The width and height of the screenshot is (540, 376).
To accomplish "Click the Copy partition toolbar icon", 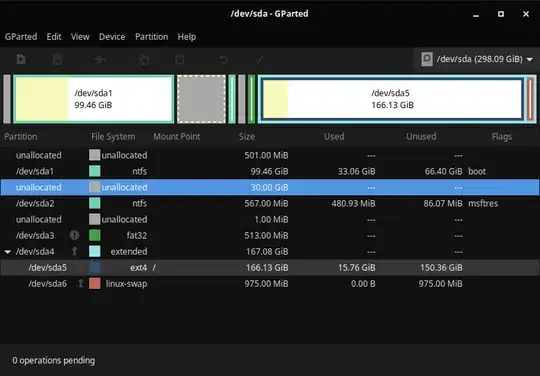I will coord(144,60).
